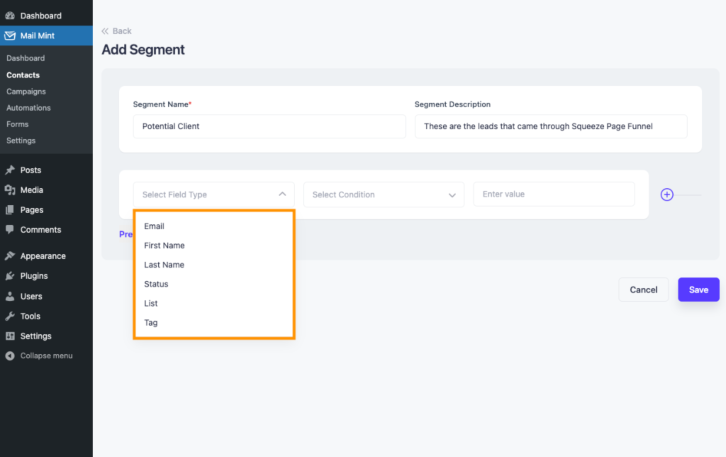Click the WordPress Dashboard gauge icon
The image size is (726, 457).
point(10,16)
